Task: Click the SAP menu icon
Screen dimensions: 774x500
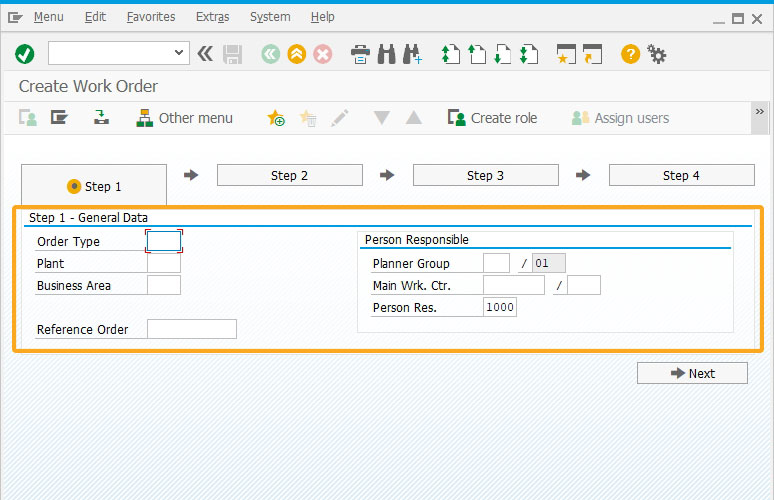Action: 59,118
